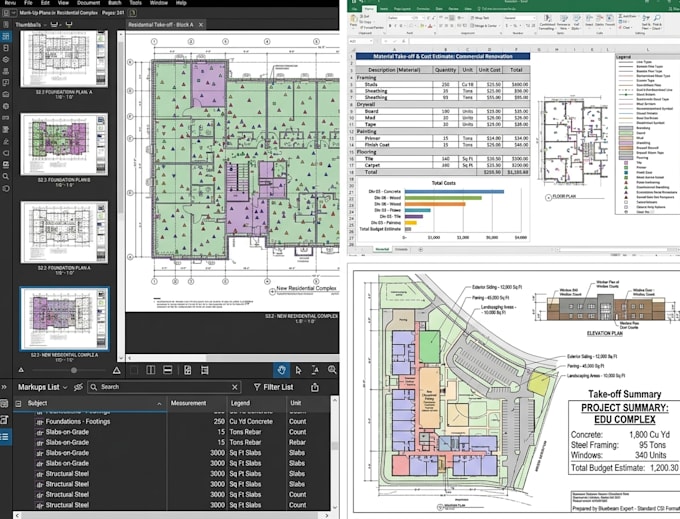Open the Revu File menu
This screenshot has width=680, height=519.
click(28, 3)
